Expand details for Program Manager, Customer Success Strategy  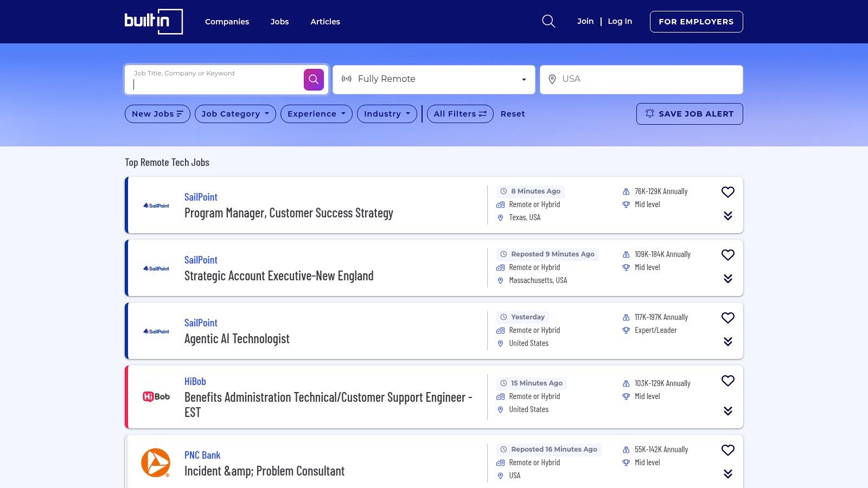[x=728, y=216]
